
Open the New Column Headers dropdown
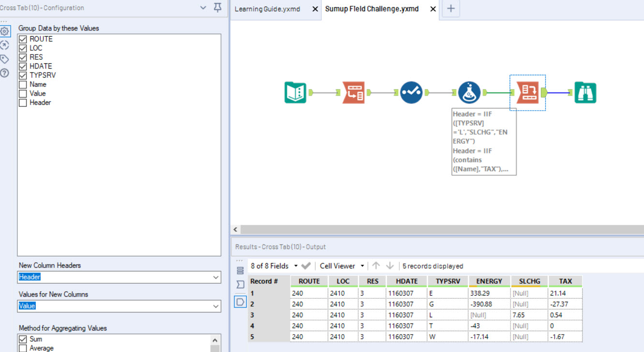(216, 277)
